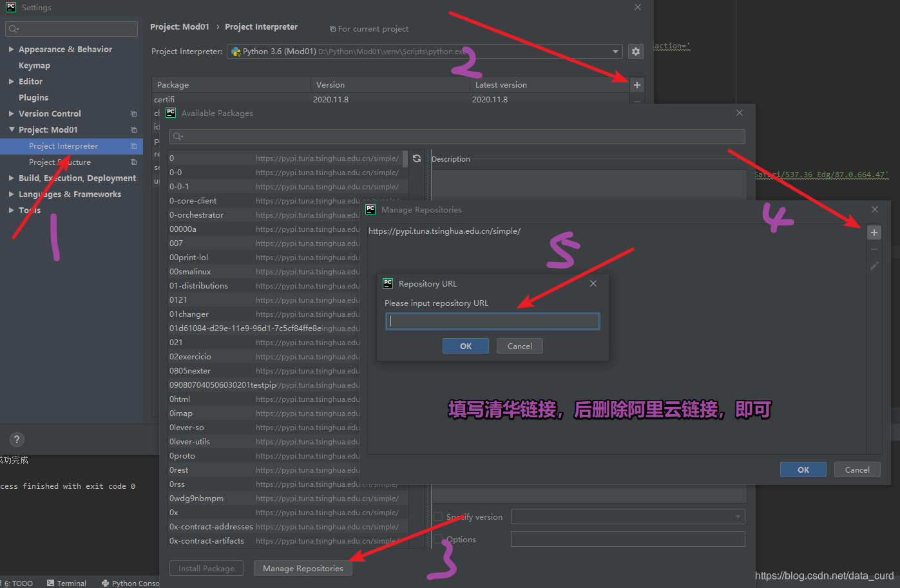Click Cancel in Repository URL dialog
The width and height of the screenshot is (900, 588).
click(520, 346)
